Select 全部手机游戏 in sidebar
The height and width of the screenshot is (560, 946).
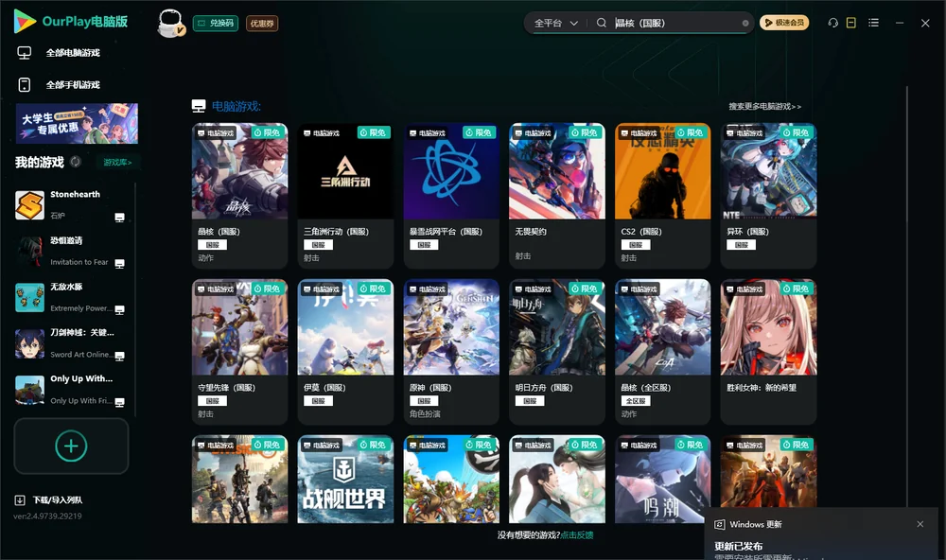pyautogui.click(x=73, y=85)
